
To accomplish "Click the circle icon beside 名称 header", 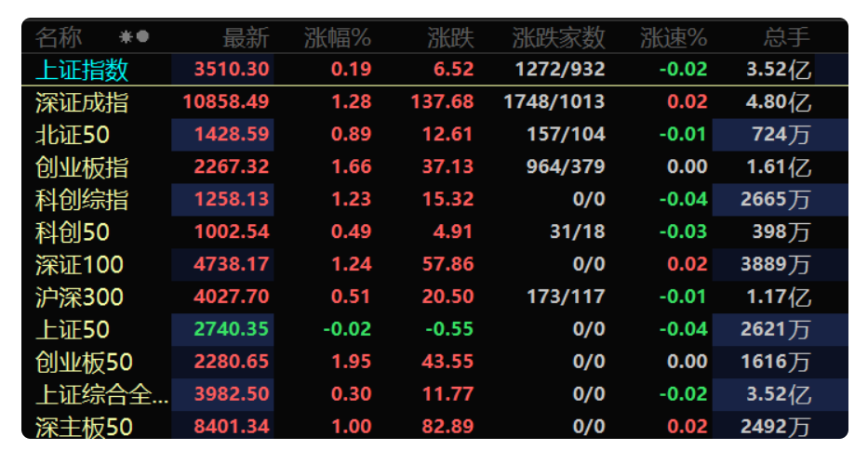I will [143, 36].
